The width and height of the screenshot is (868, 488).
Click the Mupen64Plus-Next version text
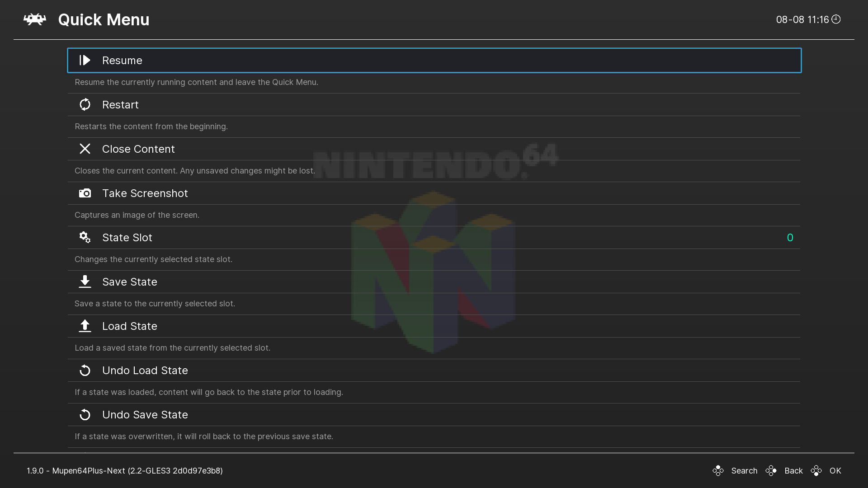coord(125,471)
